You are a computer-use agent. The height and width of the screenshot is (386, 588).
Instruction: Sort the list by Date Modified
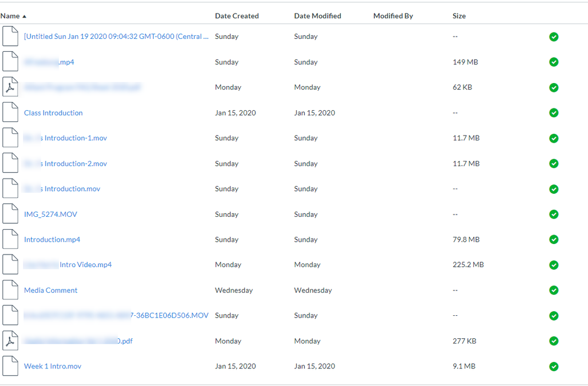[317, 16]
